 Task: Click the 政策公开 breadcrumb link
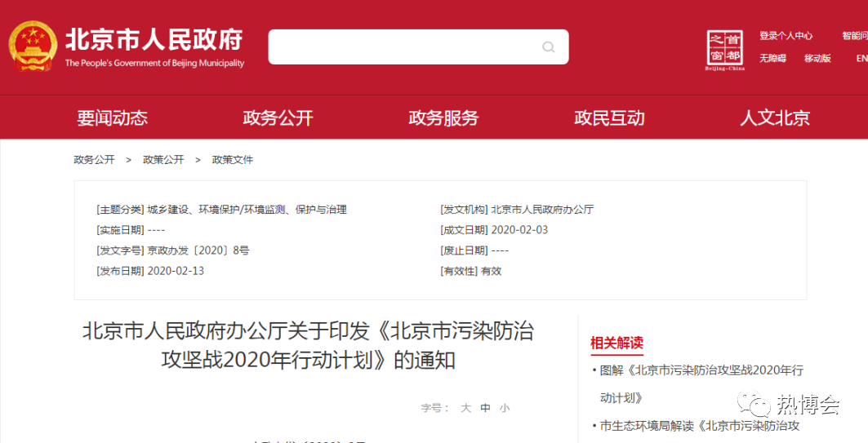pos(163,160)
